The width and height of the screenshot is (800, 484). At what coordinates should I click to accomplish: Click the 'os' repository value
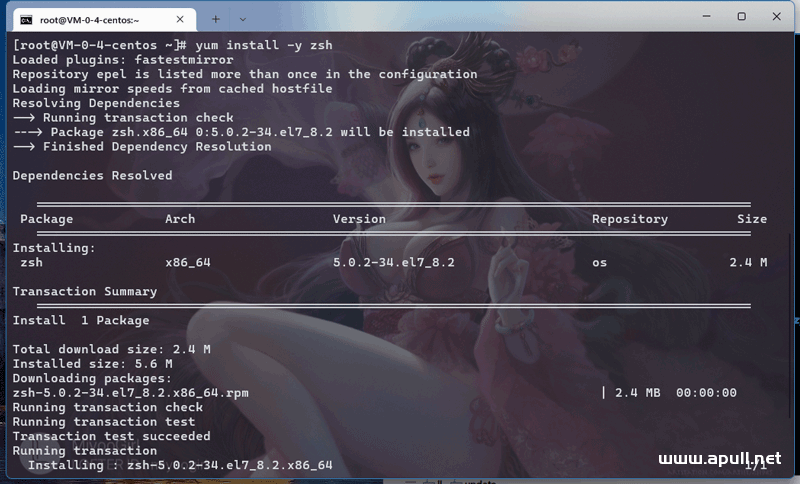599,263
